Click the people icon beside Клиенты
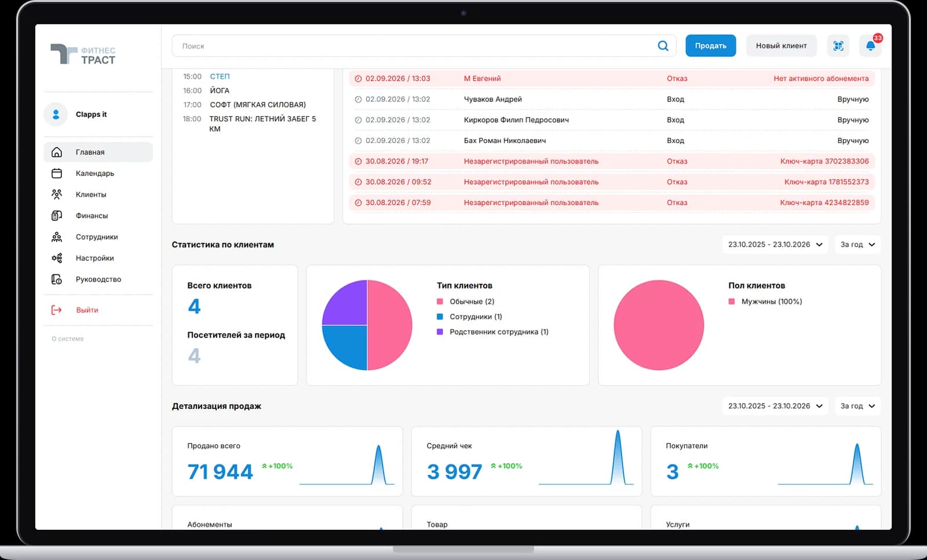 57,195
